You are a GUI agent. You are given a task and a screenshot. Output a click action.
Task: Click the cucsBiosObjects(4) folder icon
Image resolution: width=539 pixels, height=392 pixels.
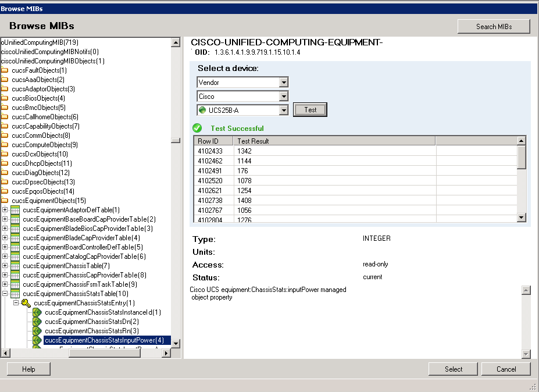coord(5,98)
